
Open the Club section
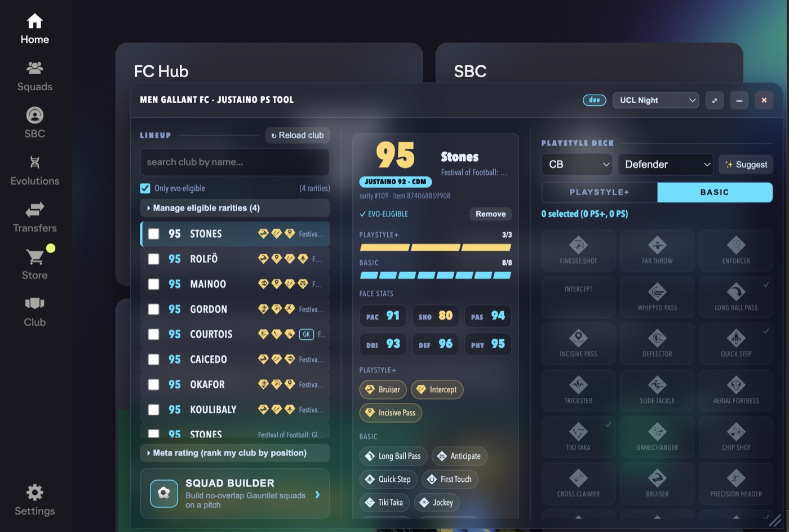point(34,312)
